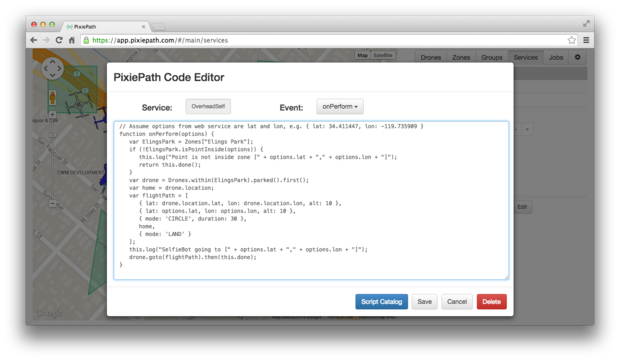620x361 pixels.
Task: Select the Map view type
Action: pos(362,55)
